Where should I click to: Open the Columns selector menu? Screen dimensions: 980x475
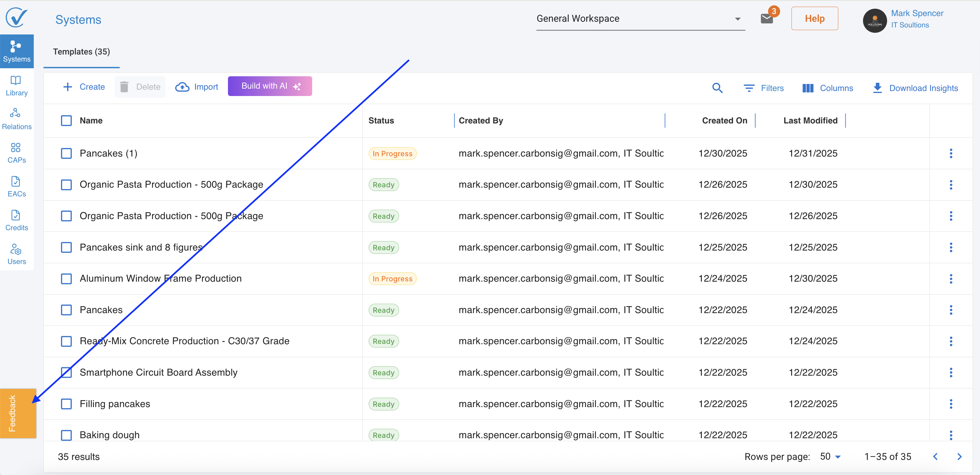tap(828, 88)
